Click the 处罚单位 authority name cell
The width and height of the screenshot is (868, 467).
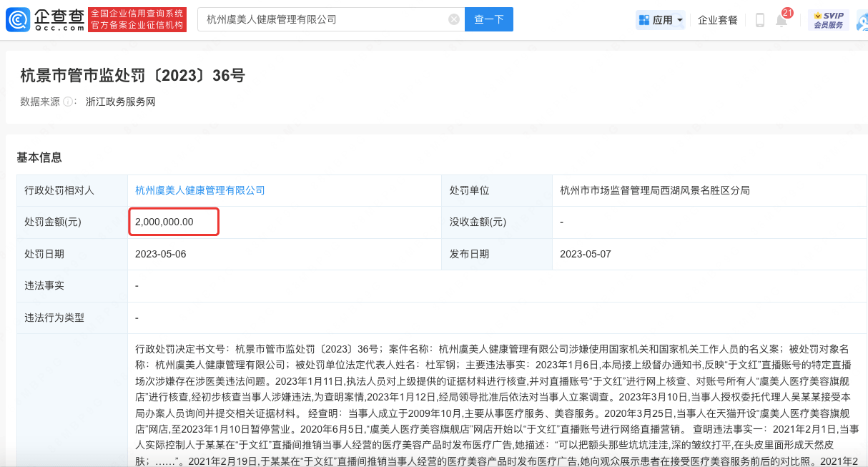tap(654, 190)
